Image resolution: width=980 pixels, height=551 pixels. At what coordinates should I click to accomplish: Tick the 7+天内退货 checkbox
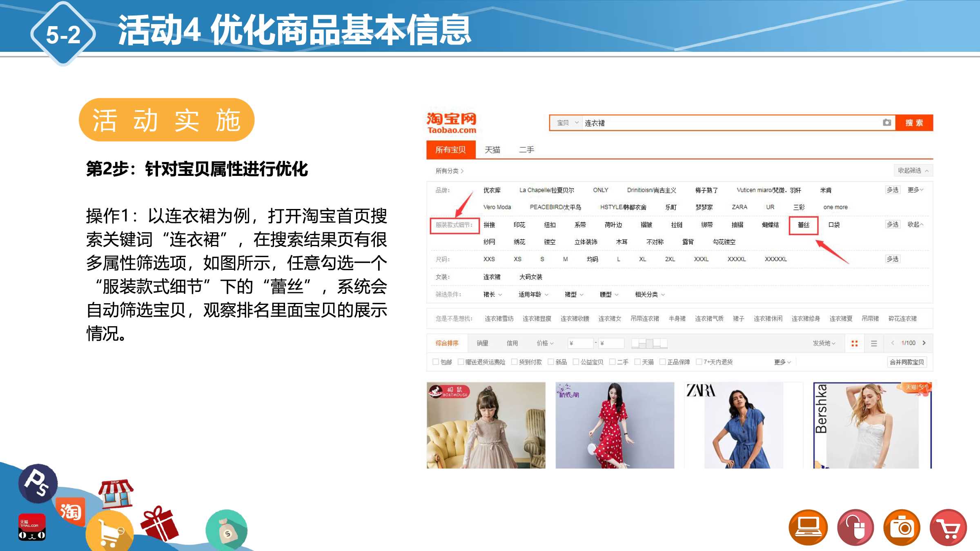[x=699, y=362]
